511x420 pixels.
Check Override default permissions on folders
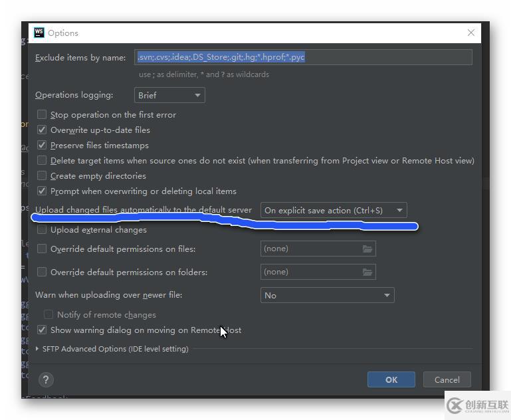point(42,272)
